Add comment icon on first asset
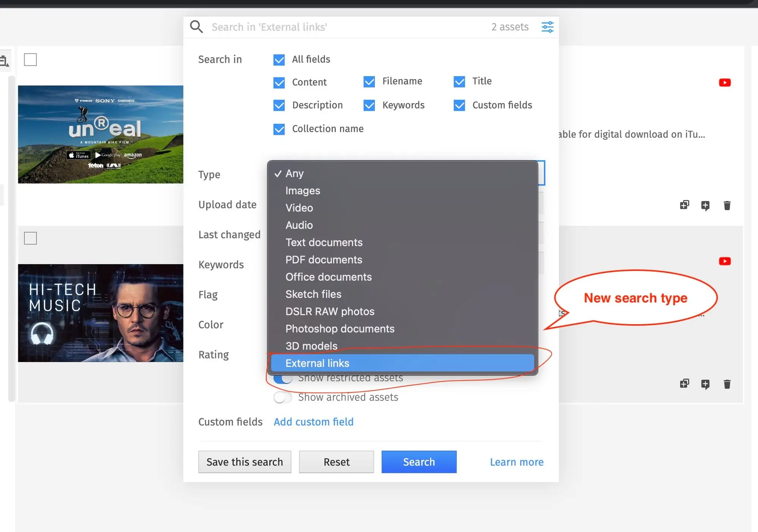758x532 pixels. pos(705,206)
